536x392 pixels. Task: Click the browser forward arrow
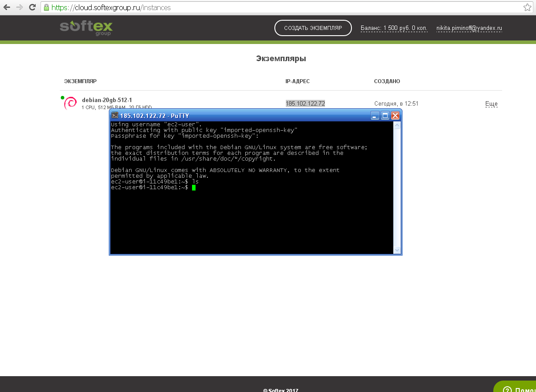(x=19, y=7)
